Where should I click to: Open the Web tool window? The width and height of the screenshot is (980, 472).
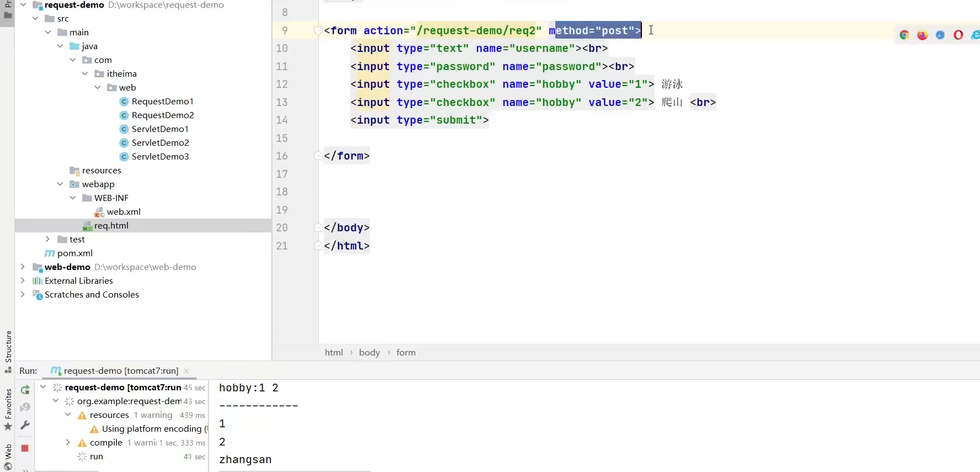(x=8, y=457)
